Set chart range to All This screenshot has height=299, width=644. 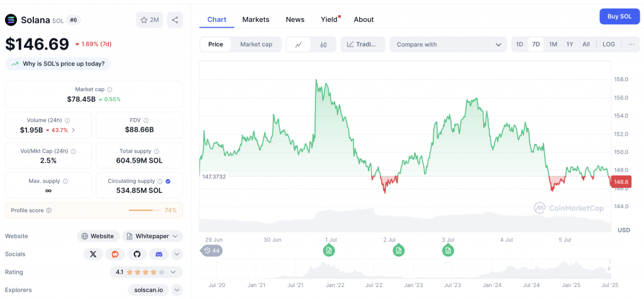pyautogui.click(x=586, y=45)
